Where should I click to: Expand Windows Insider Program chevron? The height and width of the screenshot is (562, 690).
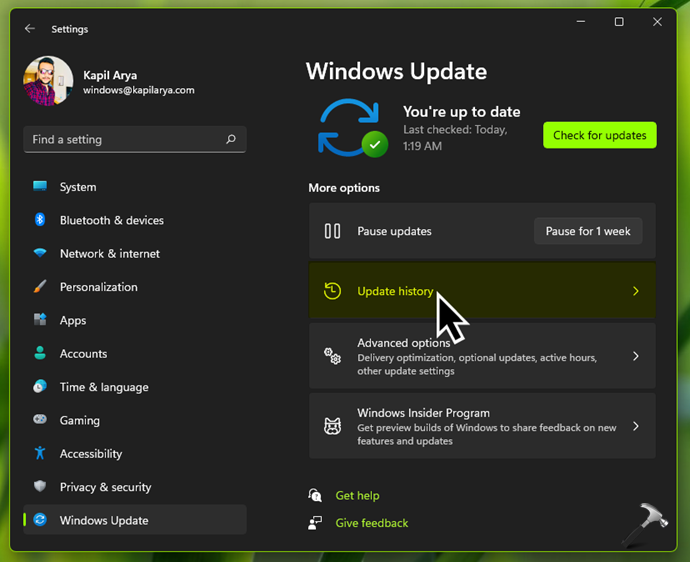pyautogui.click(x=635, y=426)
